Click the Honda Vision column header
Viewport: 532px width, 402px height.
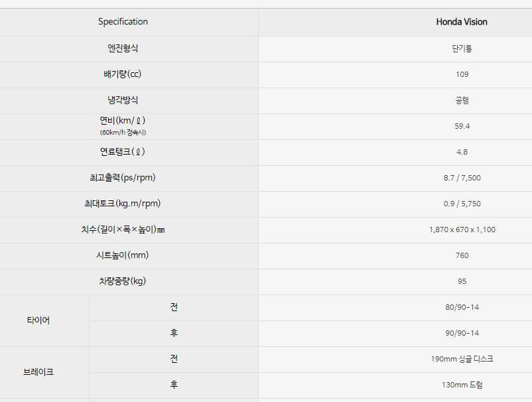(x=462, y=22)
